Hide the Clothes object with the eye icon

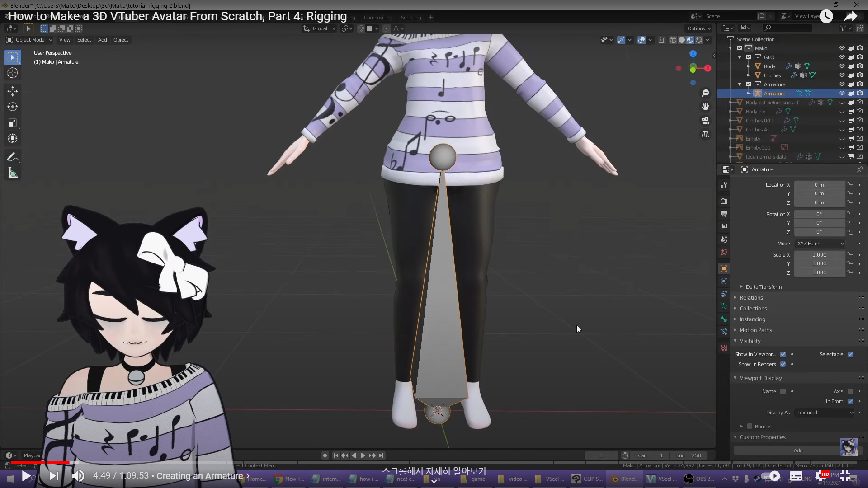(x=842, y=75)
